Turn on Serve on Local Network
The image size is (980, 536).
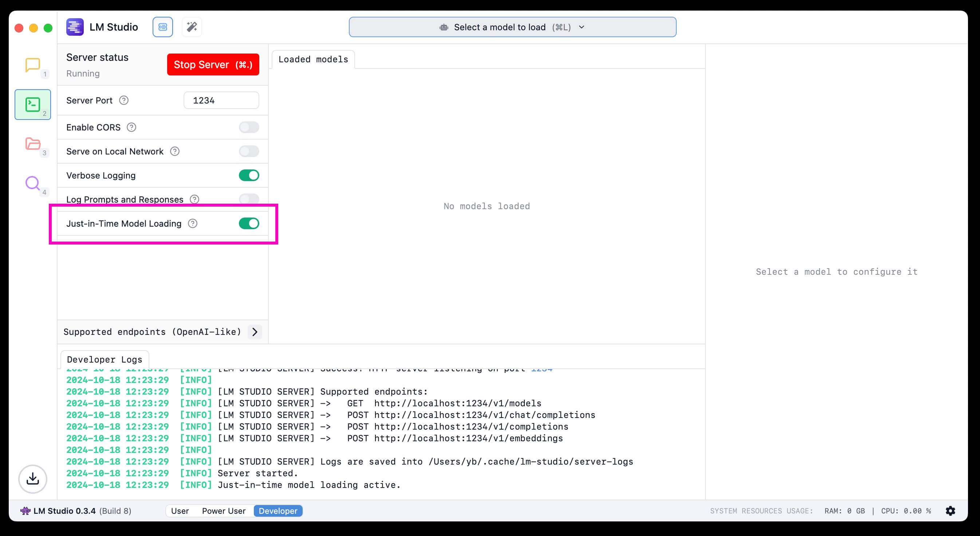coord(249,151)
